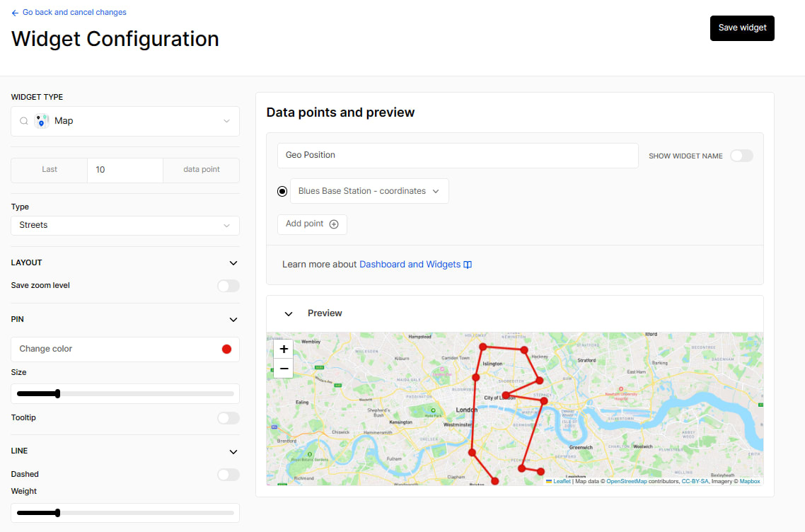Zoom in on the map preview
This screenshot has height=532, width=805.
click(284, 349)
